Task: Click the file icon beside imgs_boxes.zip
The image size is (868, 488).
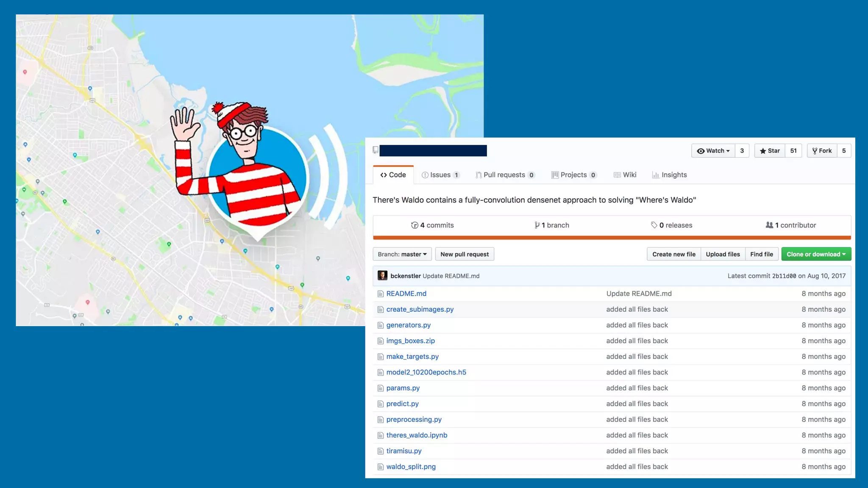Action: click(x=380, y=341)
